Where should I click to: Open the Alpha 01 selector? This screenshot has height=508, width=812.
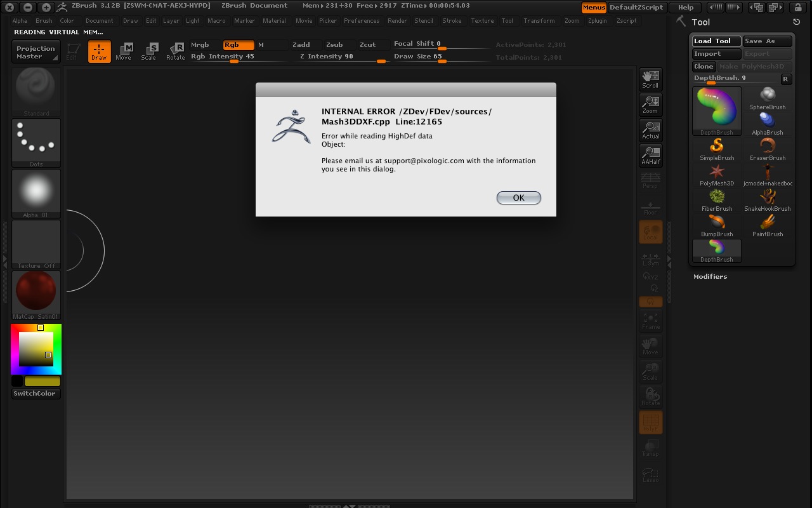(36, 194)
